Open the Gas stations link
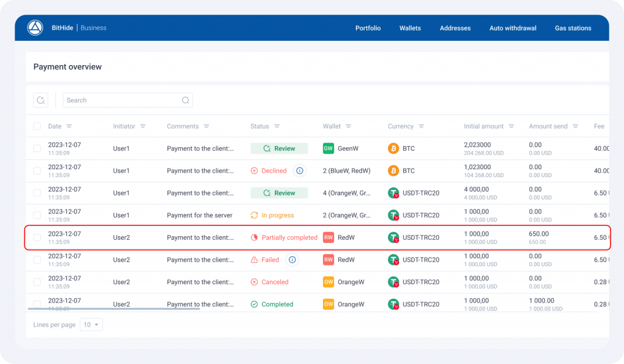This screenshot has width=624, height=364. (x=573, y=28)
